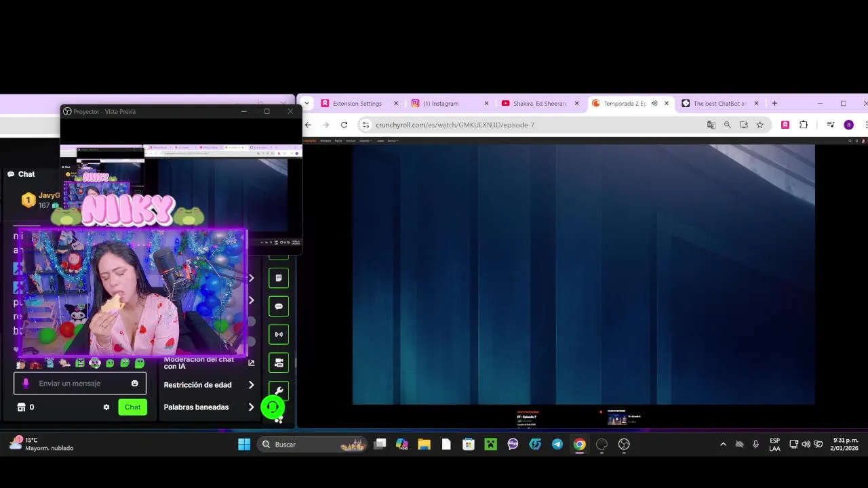868x488 pixels.
Task: Show hidden system tray icons
Action: click(x=723, y=445)
